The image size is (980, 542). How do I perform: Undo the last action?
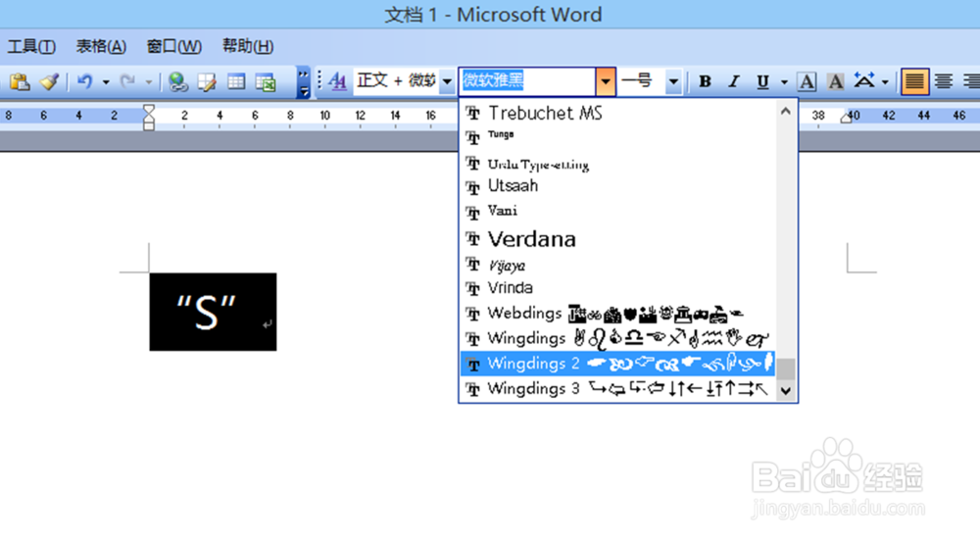coord(85,82)
